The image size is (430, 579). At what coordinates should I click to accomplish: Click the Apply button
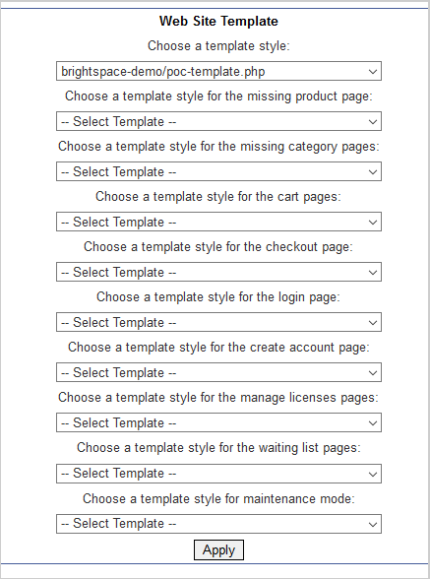tap(219, 550)
